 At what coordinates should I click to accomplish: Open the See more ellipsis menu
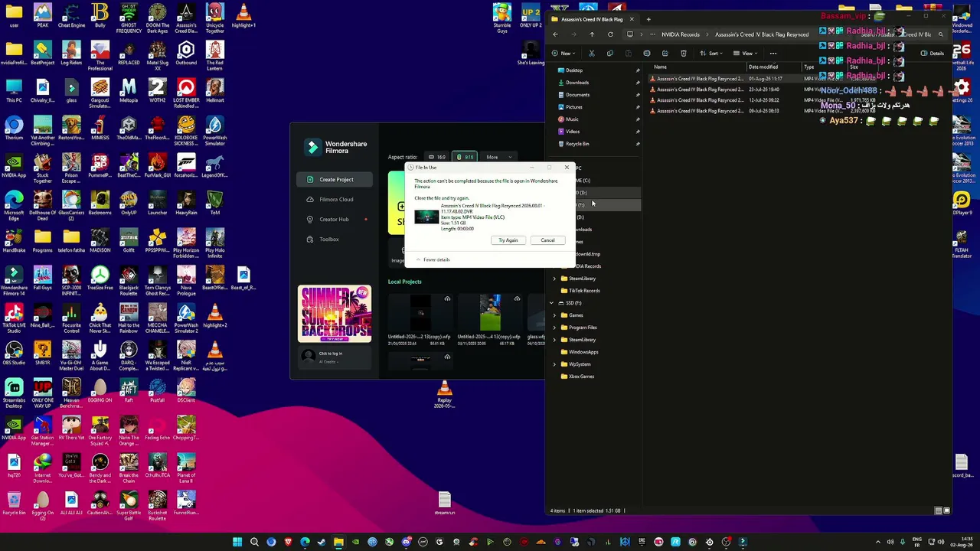point(773,54)
